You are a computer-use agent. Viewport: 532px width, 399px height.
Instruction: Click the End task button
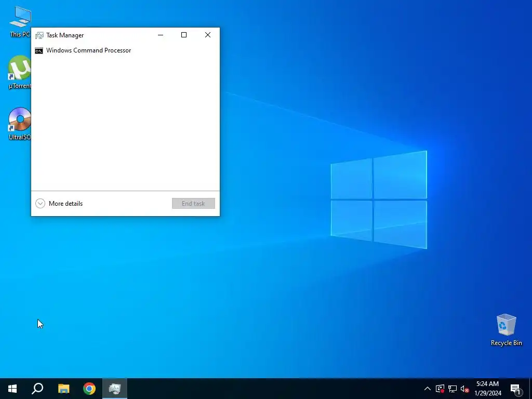click(193, 204)
